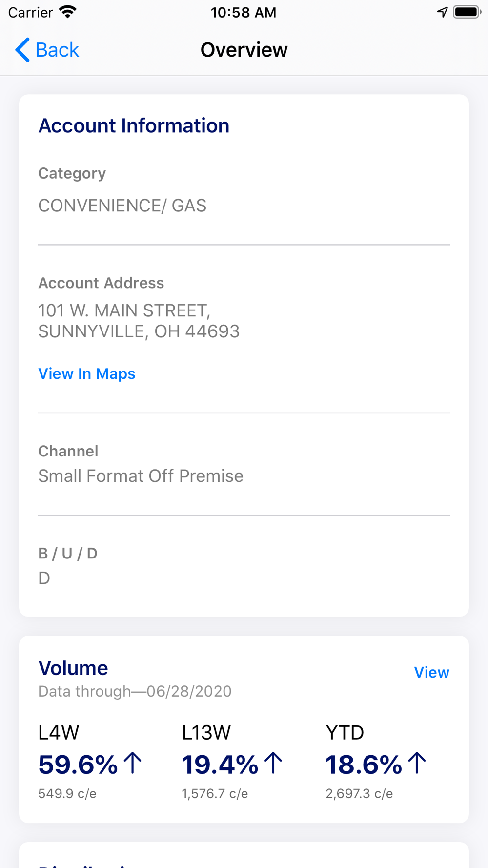488x868 pixels.
Task: Tap the Wi-Fi status icon
Action: click(x=68, y=12)
